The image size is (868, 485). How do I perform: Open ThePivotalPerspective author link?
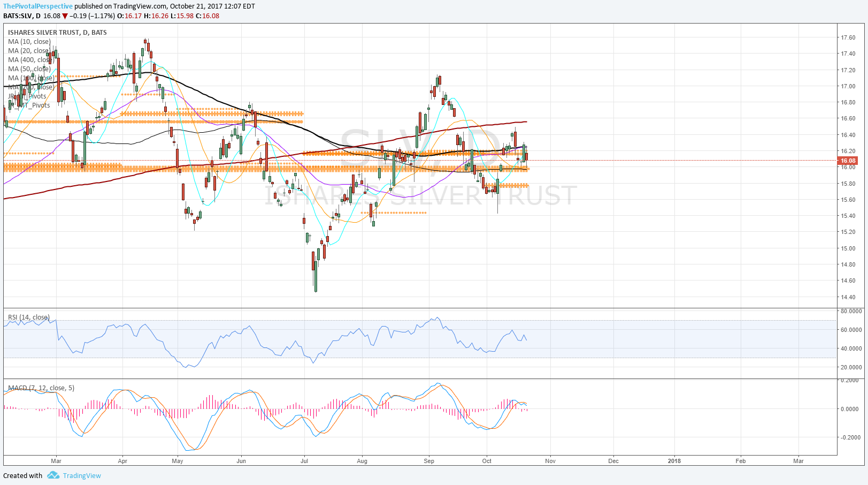38,6
